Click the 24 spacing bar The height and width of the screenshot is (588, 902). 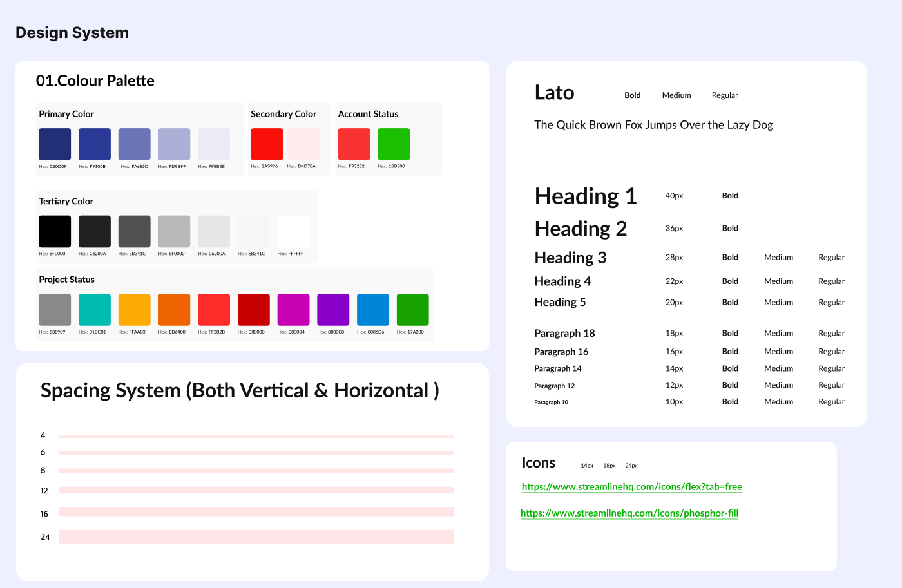[256, 536]
